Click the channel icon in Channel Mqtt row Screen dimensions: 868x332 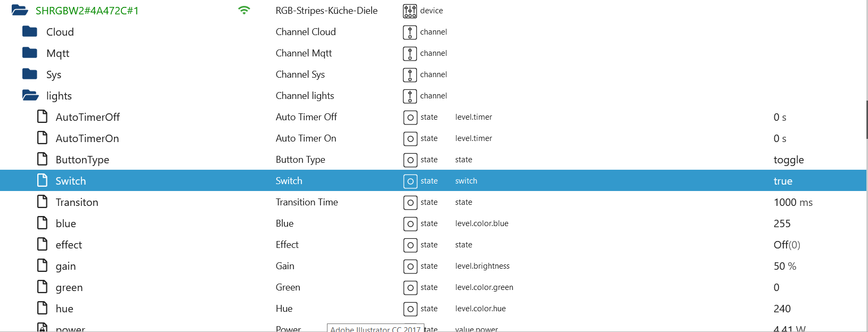tap(410, 53)
